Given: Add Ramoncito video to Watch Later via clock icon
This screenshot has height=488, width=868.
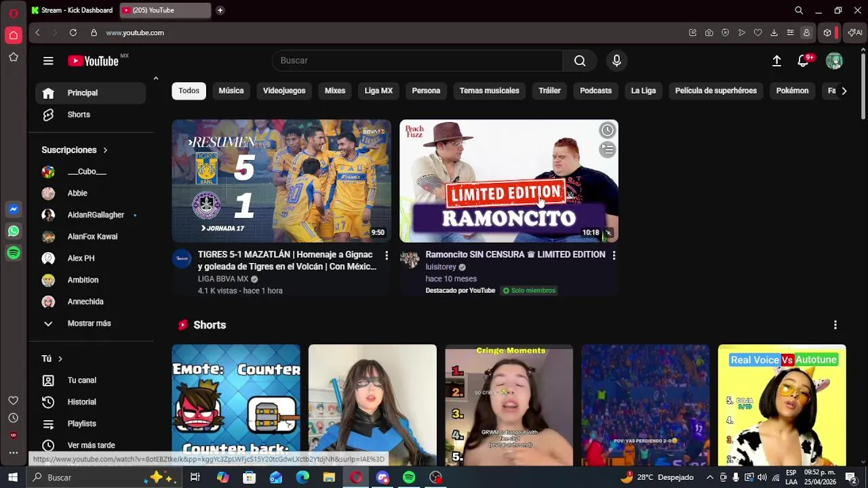Looking at the screenshot, I should point(607,130).
